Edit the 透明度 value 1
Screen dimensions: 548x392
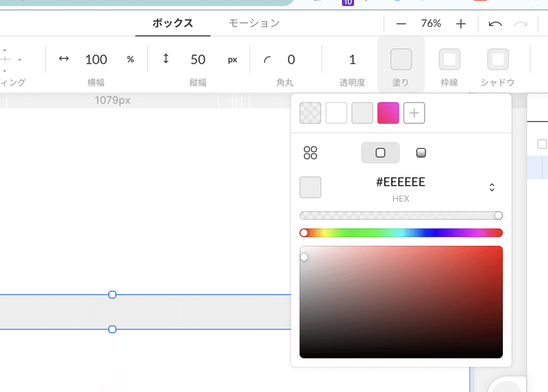tap(352, 60)
